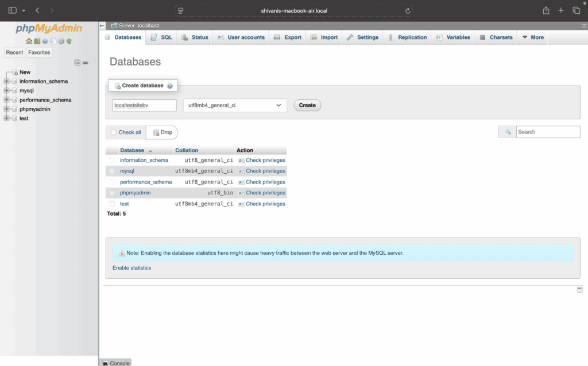Click the Home icon under phpMyAdmin logo
The height and width of the screenshot is (366, 588).
tap(29, 41)
